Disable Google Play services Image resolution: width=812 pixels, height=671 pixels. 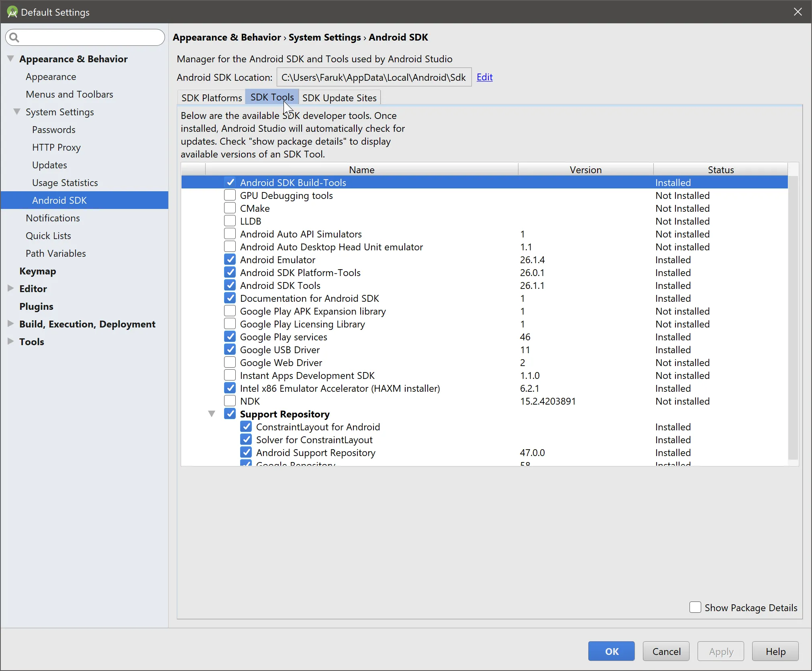pyautogui.click(x=229, y=336)
